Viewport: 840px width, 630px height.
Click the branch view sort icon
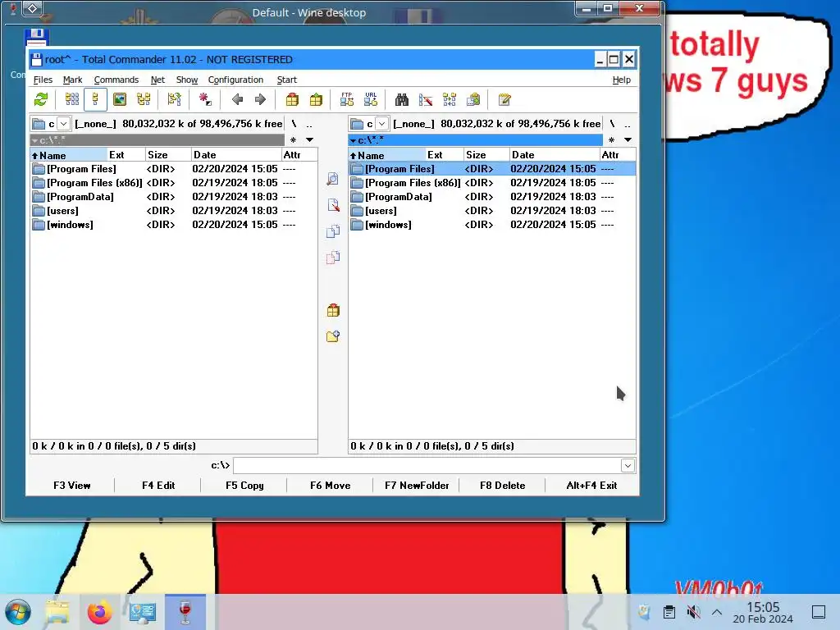(174, 99)
